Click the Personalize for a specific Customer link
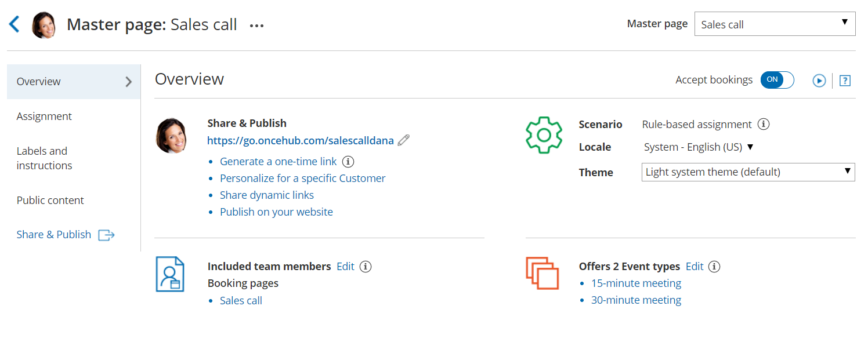Image resolution: width=868 pixels, height=364 pixels. click(302, 179)
